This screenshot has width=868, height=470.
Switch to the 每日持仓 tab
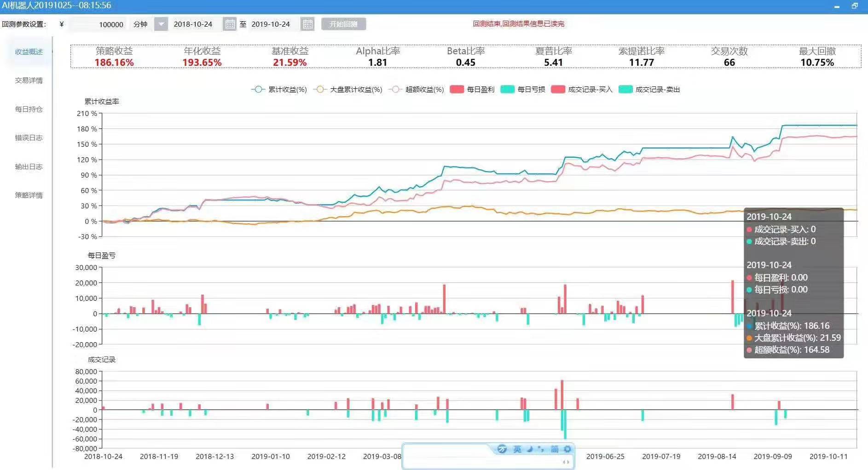(x=29, y=109)
